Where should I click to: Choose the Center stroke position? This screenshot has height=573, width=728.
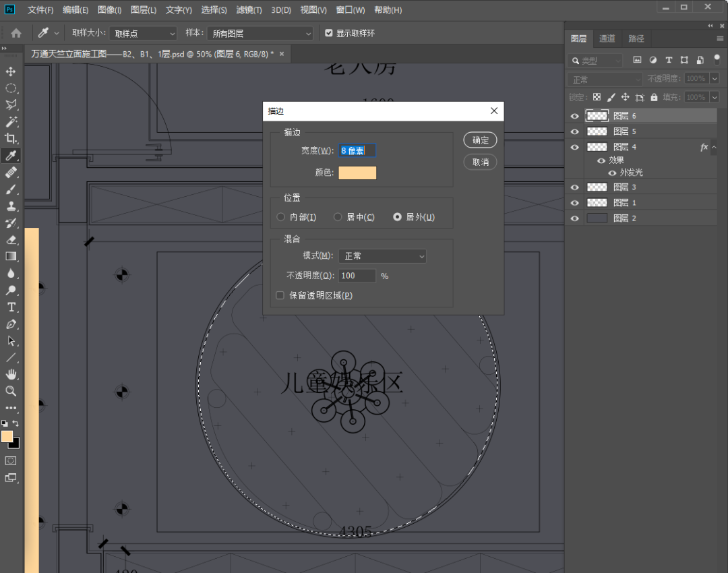click(x=338, y=217)
